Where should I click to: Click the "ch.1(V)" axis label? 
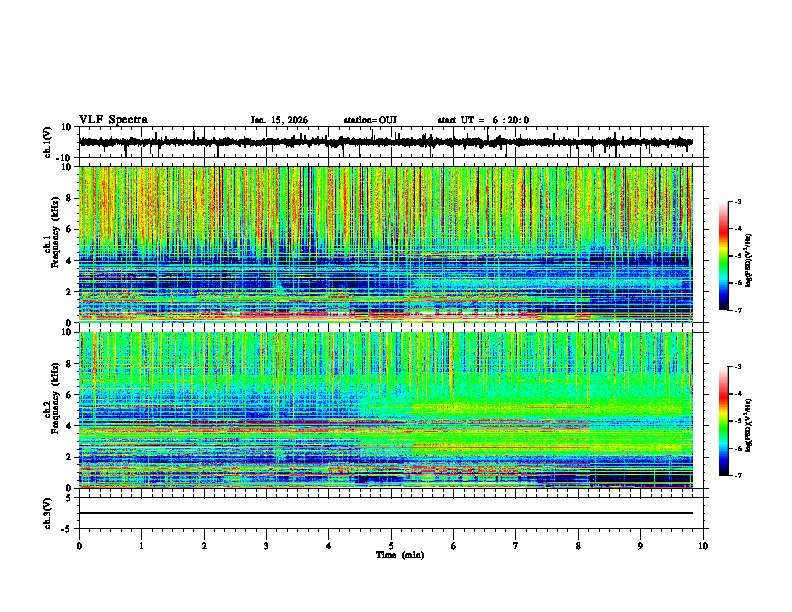(48, 142)
